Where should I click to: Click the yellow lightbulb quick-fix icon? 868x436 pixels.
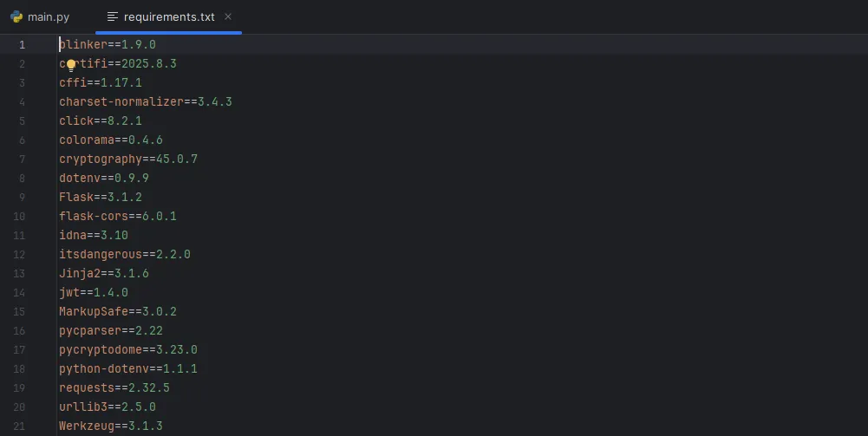tap(72, 64)
